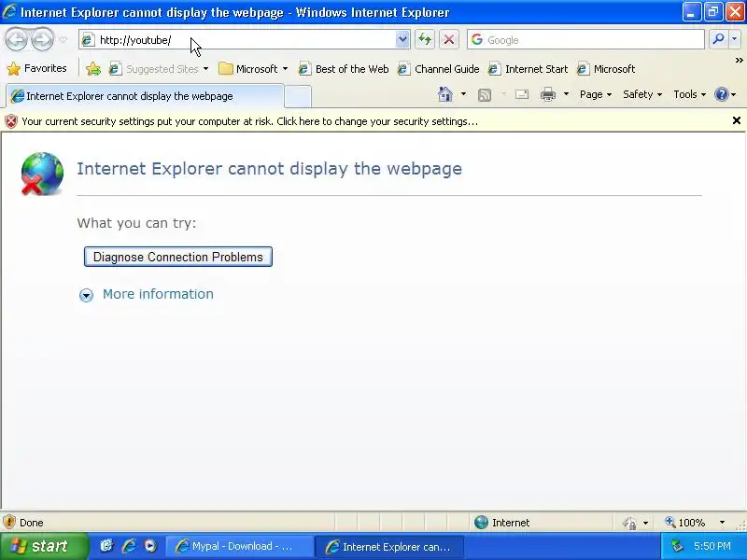
Task: Click the Print icon
Action: pos(548,94)
